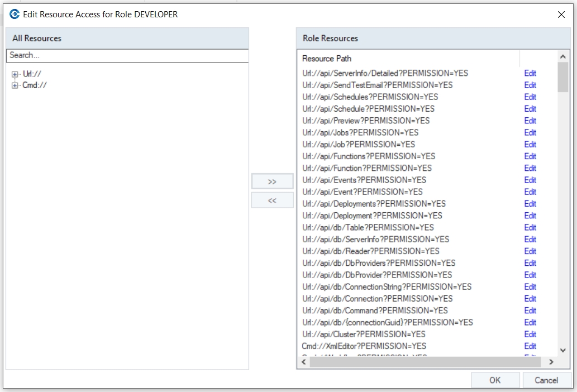Click Edit on the api/db/Connection?PERMISSION row
Viewport: 577px width, 392px height.
click(530, 299)
